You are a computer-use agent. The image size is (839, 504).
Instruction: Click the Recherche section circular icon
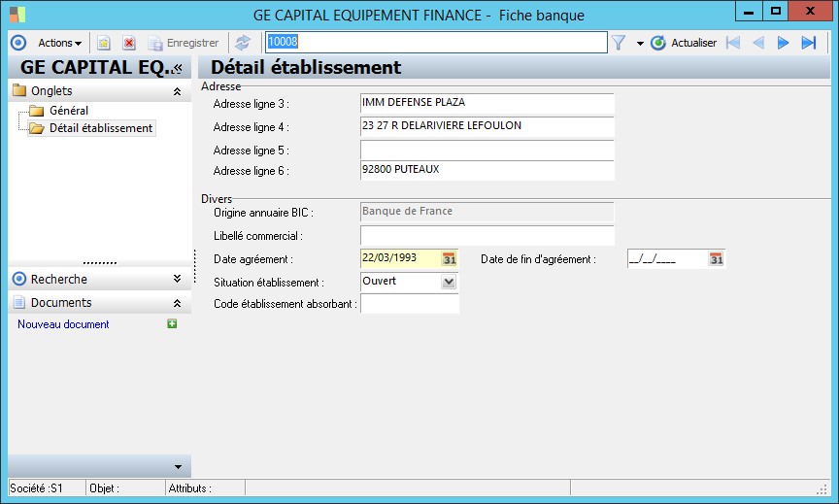tap(19, 279)
